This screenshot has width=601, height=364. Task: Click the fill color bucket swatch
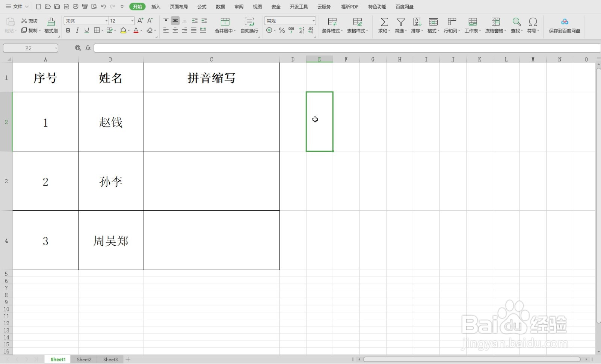[x=123, y=30]
